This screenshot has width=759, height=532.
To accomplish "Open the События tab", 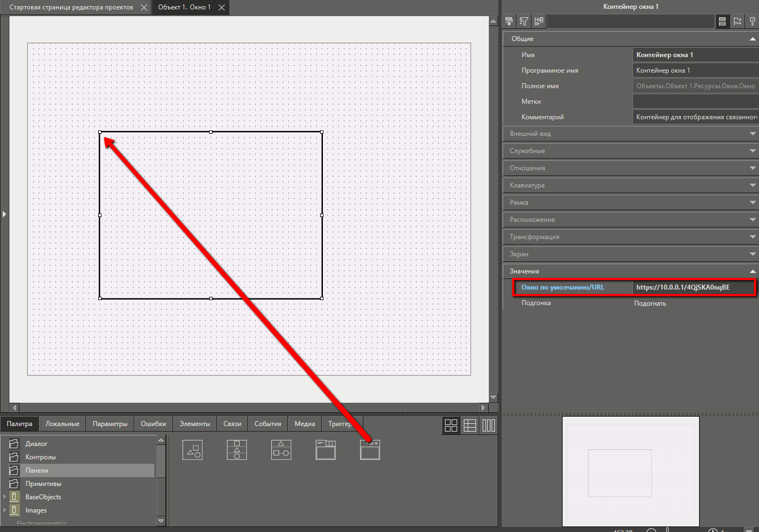I will (267, 424).
